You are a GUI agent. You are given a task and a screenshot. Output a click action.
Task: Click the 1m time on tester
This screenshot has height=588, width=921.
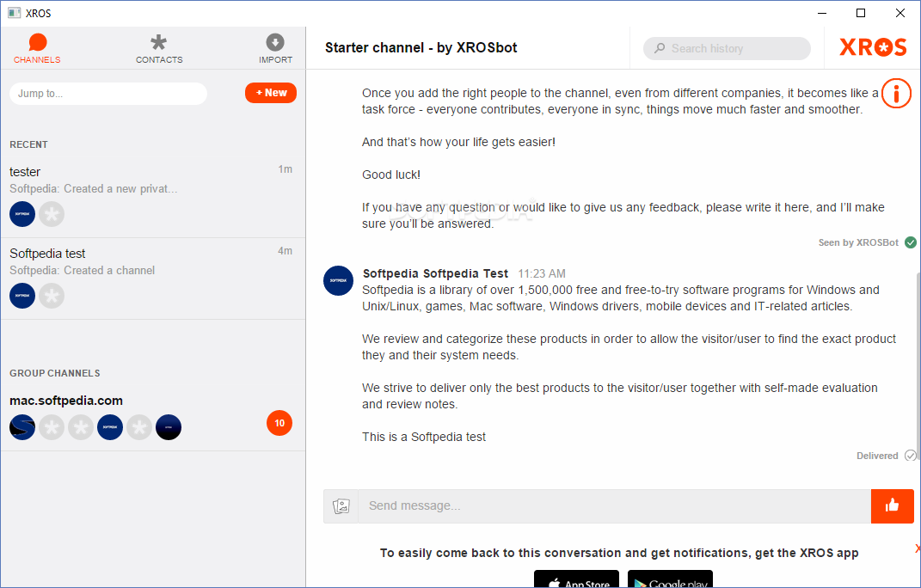tap(285, 169)
